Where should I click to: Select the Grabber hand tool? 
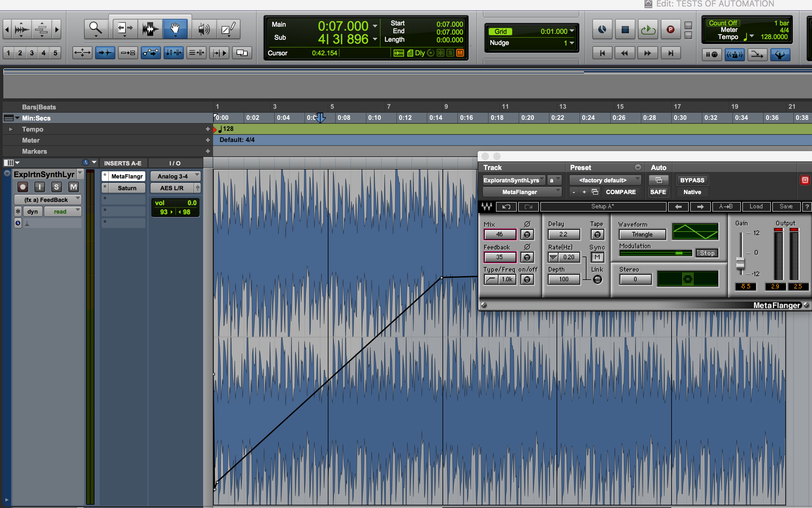(x=175, y=29)
